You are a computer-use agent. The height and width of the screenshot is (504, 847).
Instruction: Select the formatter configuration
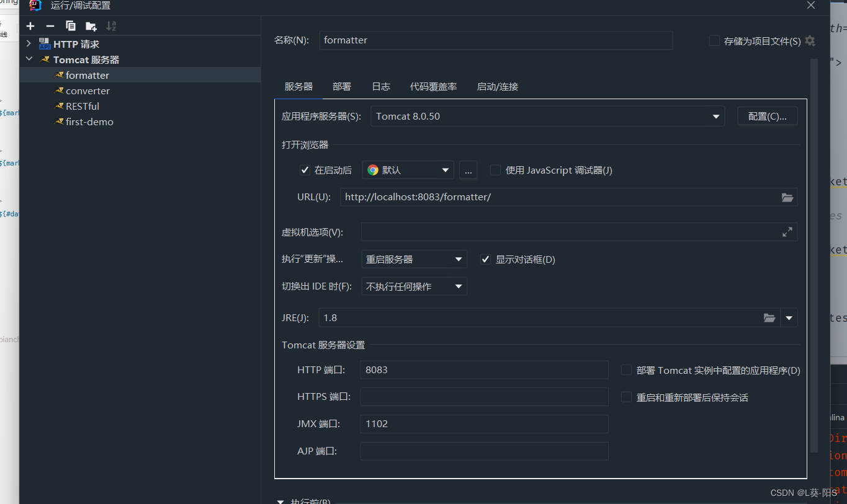[x=140, y=75]
